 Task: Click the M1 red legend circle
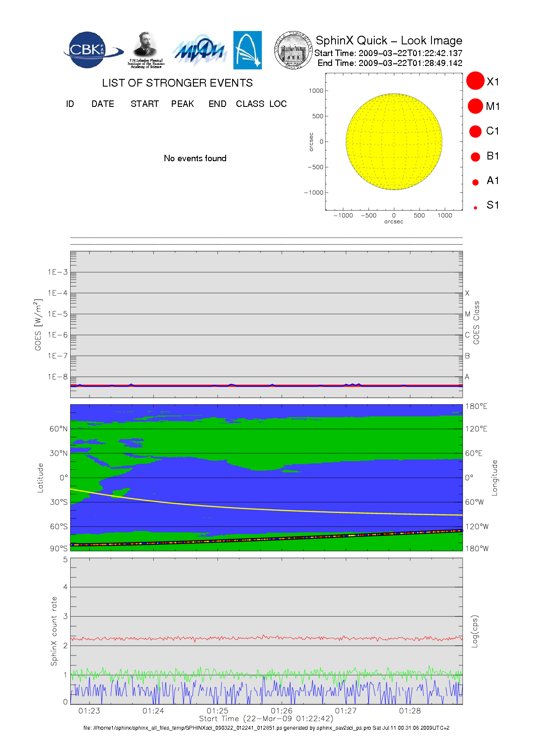pyautogui.click(x=475, y=106)
